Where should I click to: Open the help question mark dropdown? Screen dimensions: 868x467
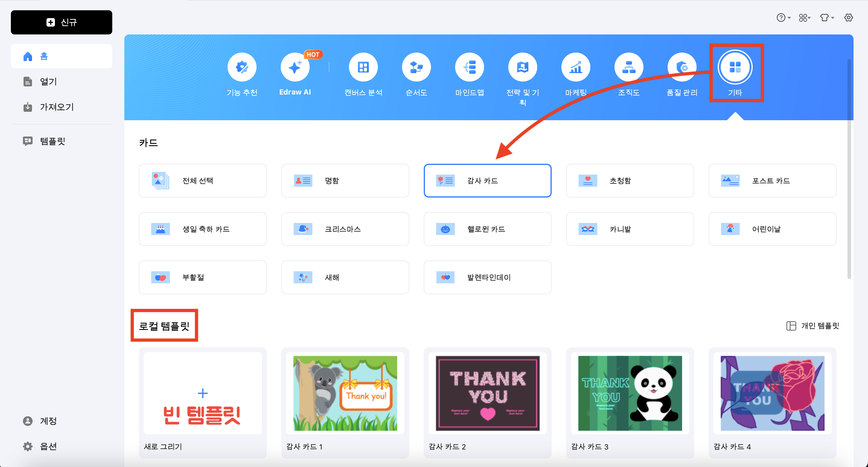pos(783,18)
